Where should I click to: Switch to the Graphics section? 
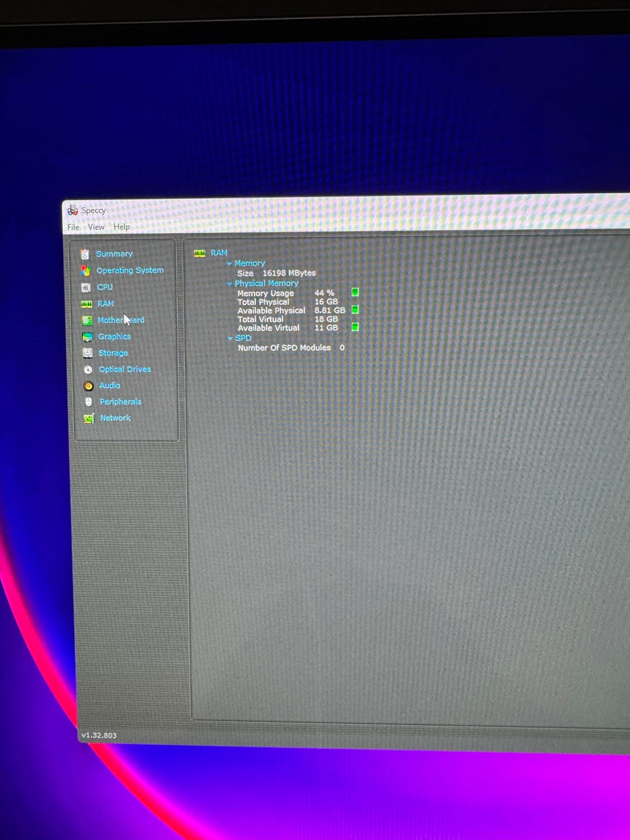(115, 337)
